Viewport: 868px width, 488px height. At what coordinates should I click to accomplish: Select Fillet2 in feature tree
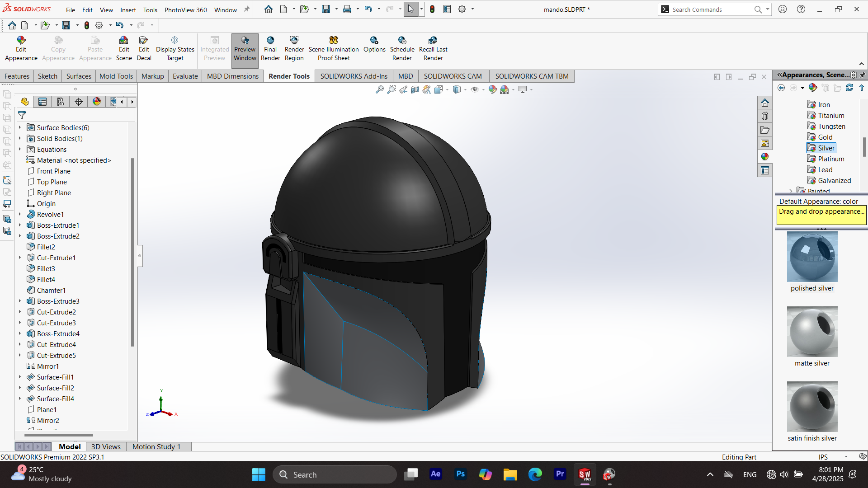click(41, 247)
